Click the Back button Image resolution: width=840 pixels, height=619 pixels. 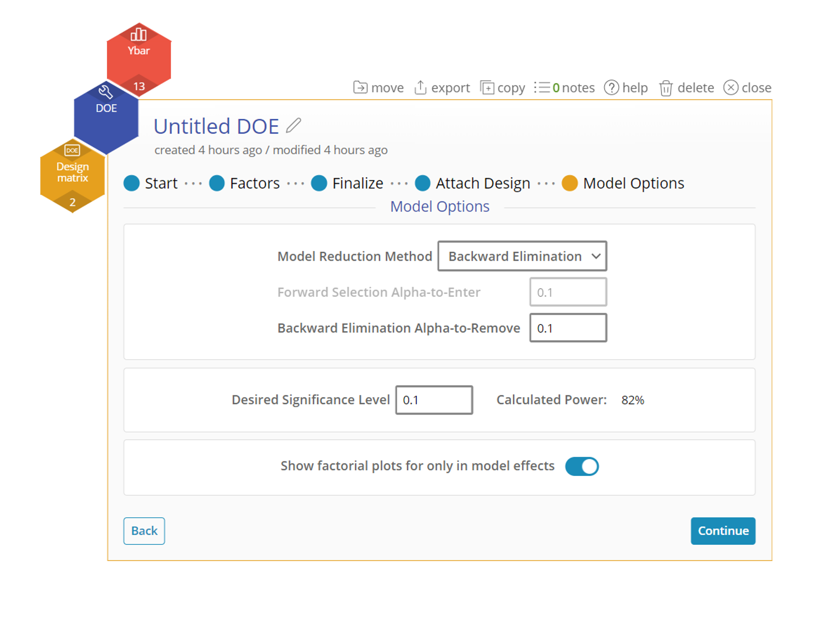click(144, 531)
